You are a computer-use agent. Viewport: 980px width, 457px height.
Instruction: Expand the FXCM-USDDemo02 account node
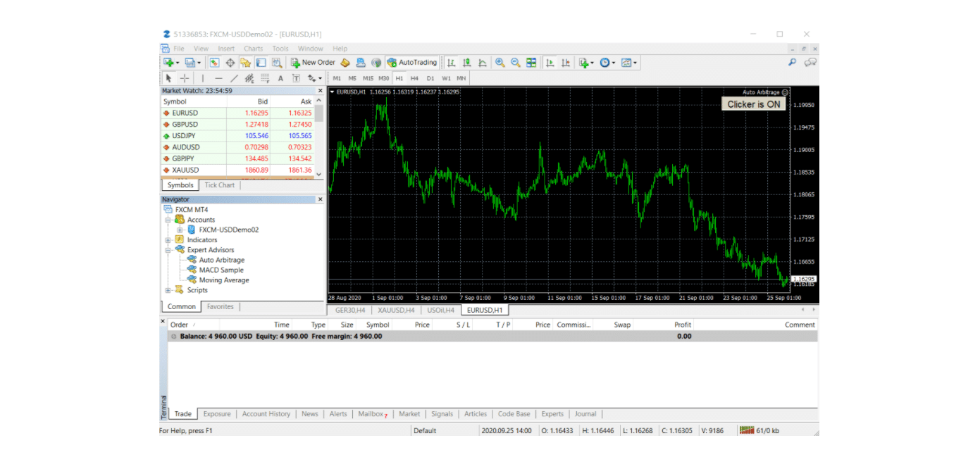pyautogui.click(x=180, y=230)
